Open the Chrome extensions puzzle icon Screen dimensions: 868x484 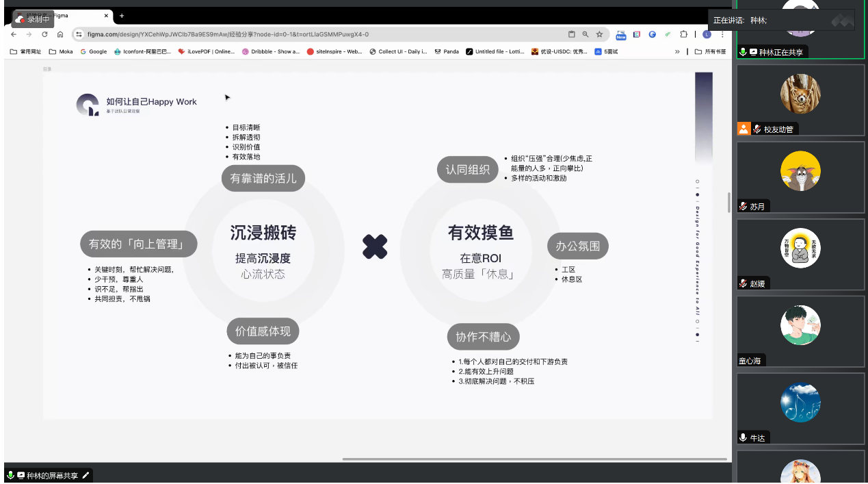[684, 33]
